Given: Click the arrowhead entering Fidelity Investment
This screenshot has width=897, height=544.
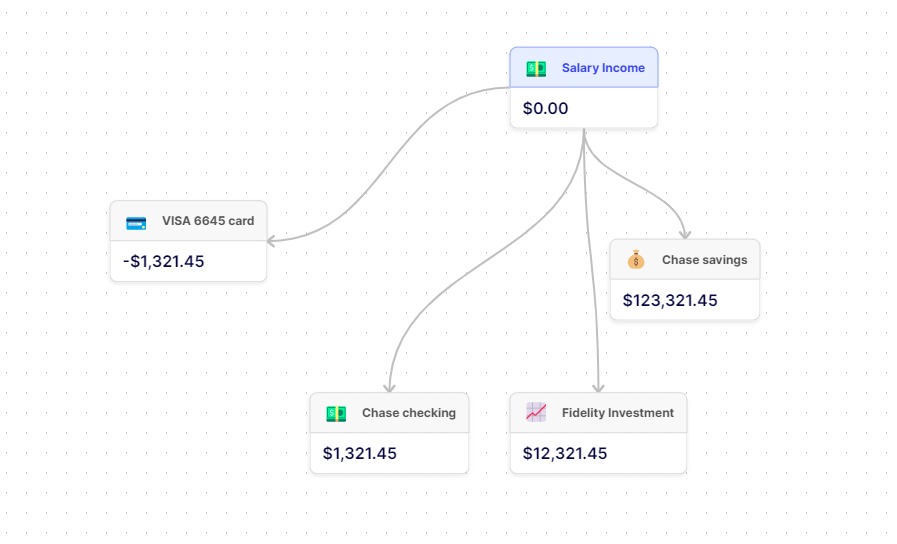Looking at the screenshot, I should pos(598,388).
